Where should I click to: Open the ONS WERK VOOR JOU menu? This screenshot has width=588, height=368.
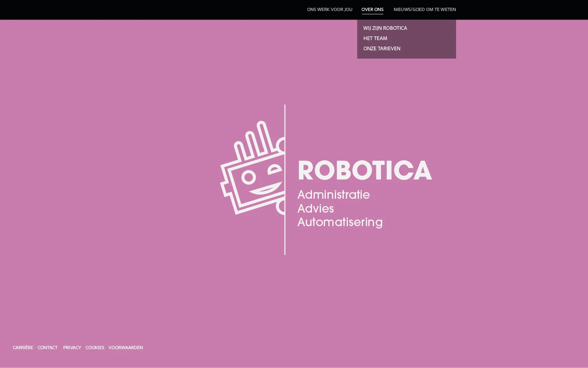click(x=330, y=9)
